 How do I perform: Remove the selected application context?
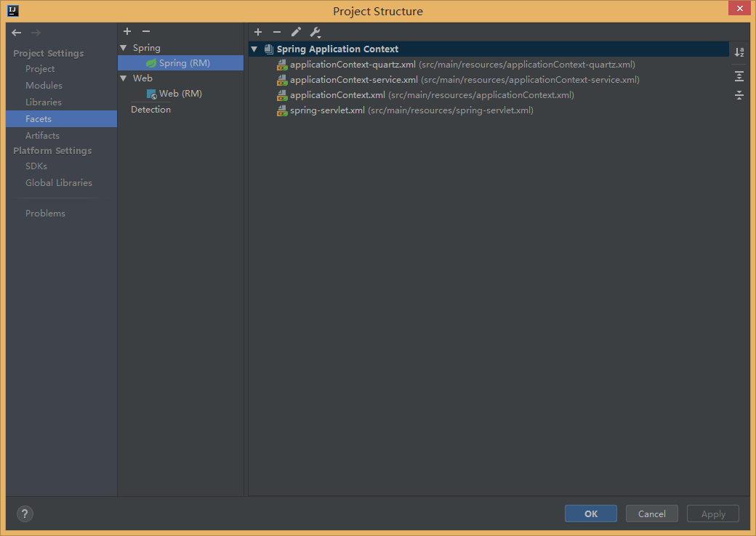click(x=277, y=32)
